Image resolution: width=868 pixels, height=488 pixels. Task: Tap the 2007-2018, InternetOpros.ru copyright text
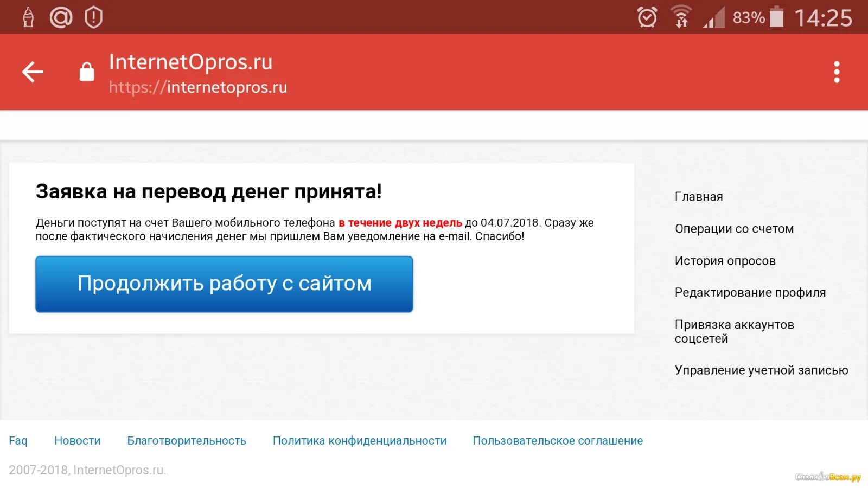87,470
